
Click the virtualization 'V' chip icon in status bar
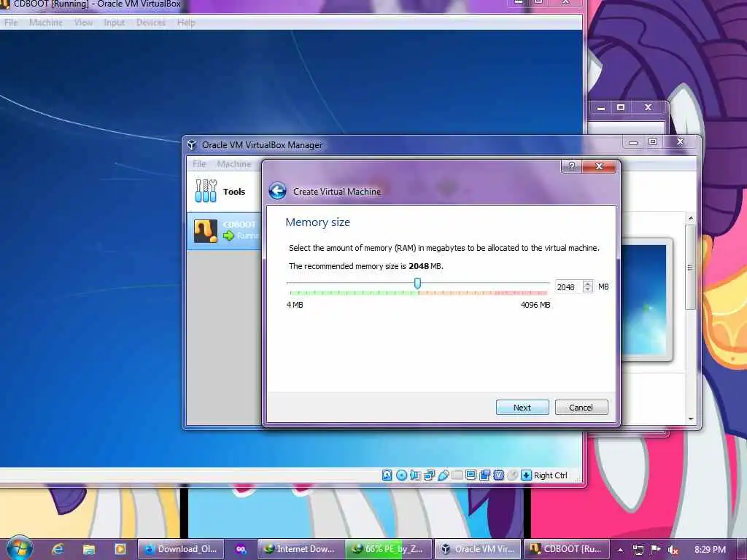pos(498,475)
